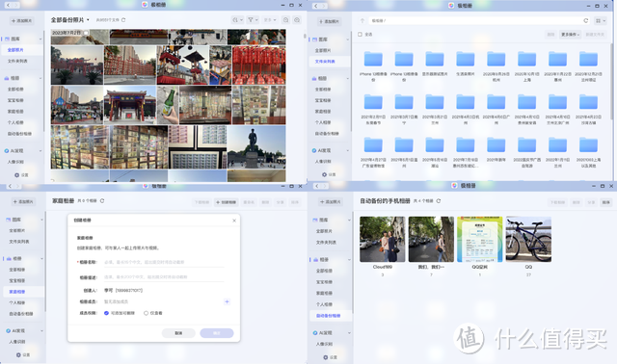Click 创建相册 in the 家庭相册 toolbar
The height and width of the screenshot is (364, 617).
click(x=227, y=202)
